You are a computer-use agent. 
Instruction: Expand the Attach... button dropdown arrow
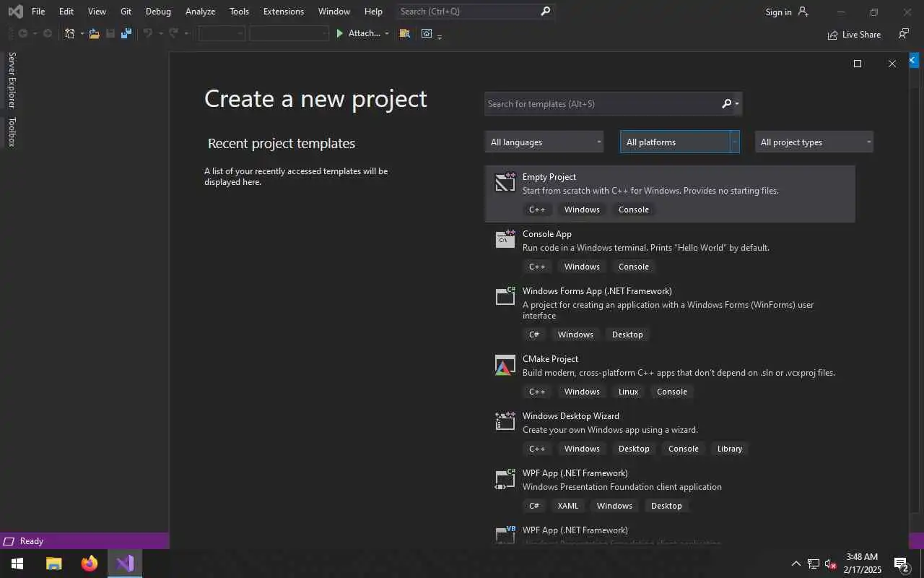(387, 33)
